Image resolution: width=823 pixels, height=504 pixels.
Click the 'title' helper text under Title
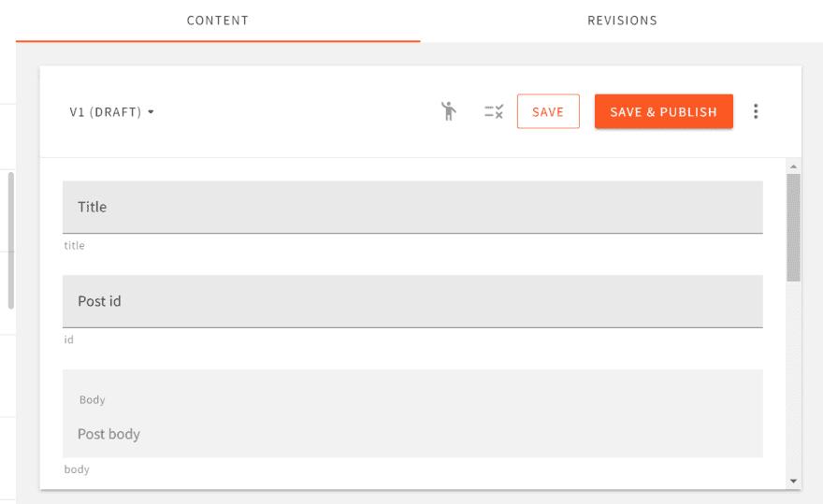tap(74, 245)
